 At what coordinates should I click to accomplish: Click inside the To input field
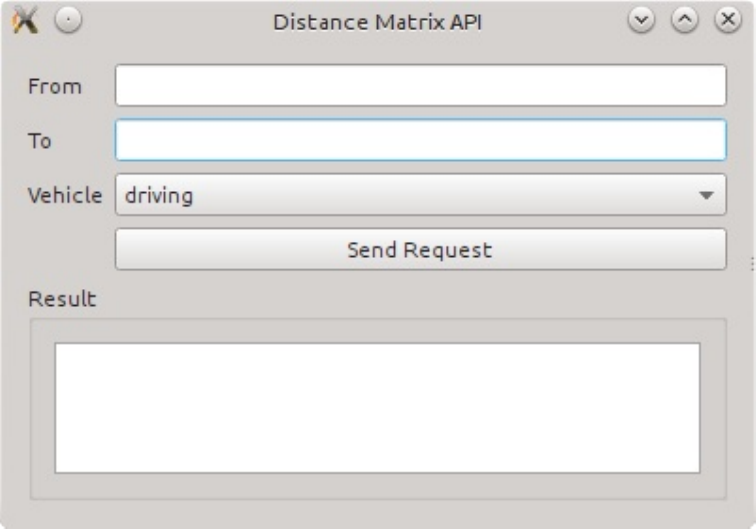(x=420, y=141)
